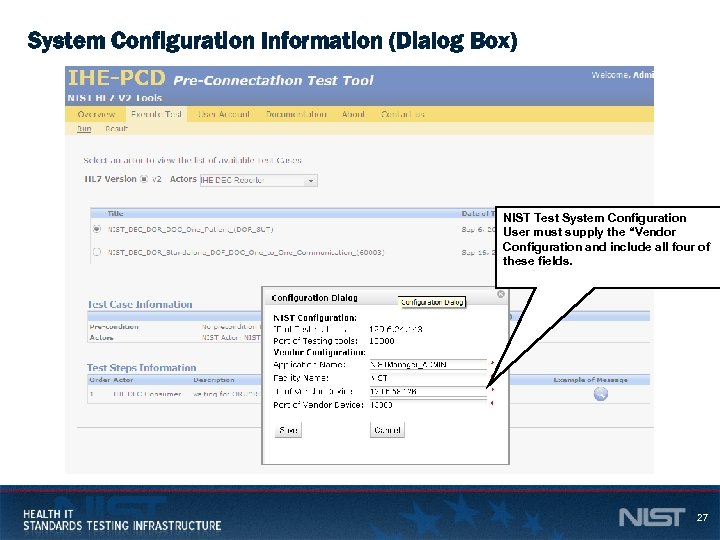The height and width of the screenshot is (540, 720).
Task: Click the red indicator beside Application Name field
Action: 492,363
